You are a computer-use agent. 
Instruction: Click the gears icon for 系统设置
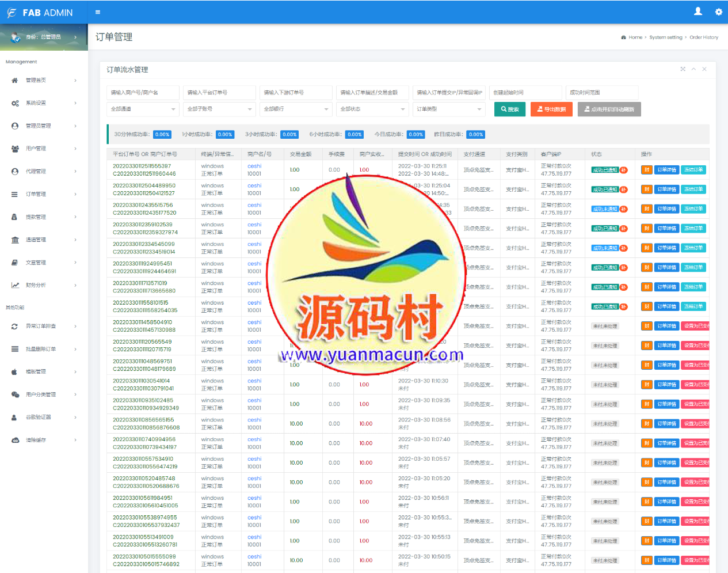pyautogui.click(x=15, y=103)
